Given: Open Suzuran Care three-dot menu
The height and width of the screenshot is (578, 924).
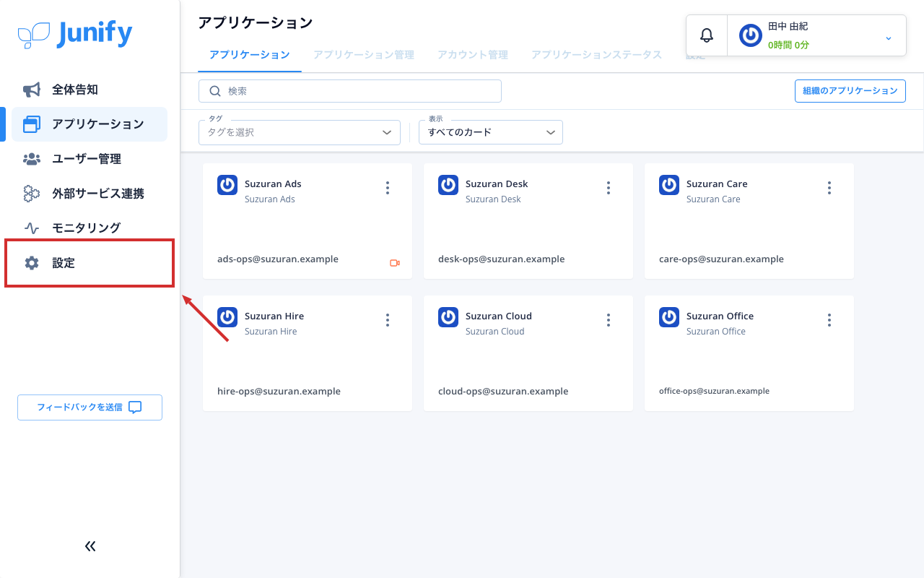Looking at the screenshot, I should (829, 188).
